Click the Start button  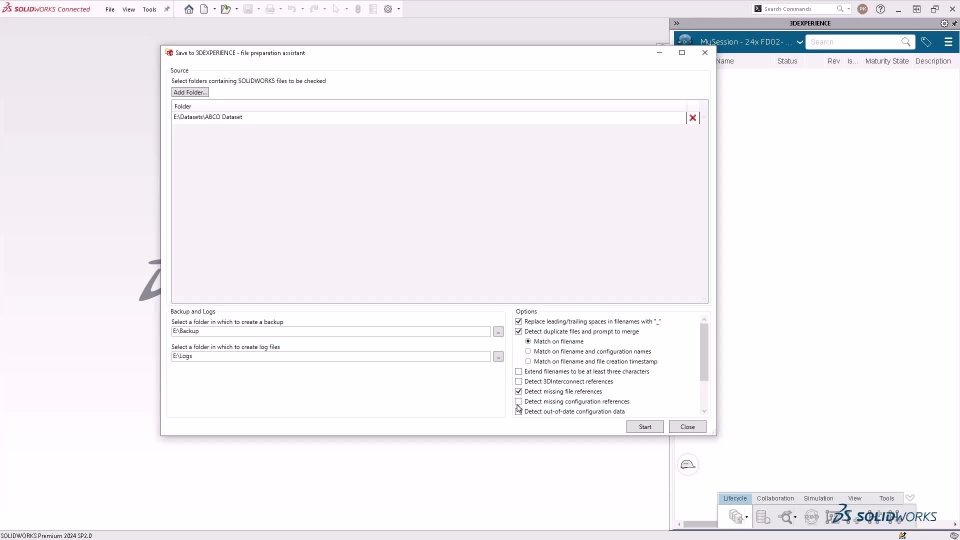coord(645,427)
